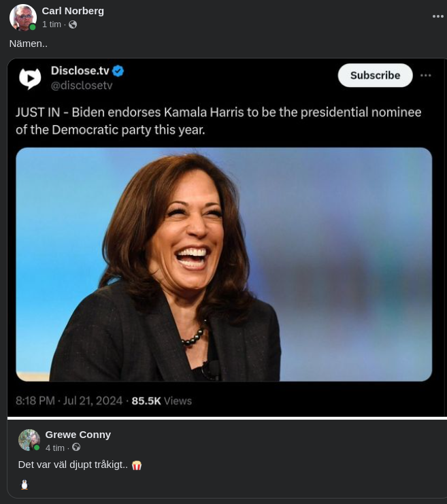Open Carl Norberg's post options menu
The height and width of the screenshot is (504, 447).
coord(437,16)
